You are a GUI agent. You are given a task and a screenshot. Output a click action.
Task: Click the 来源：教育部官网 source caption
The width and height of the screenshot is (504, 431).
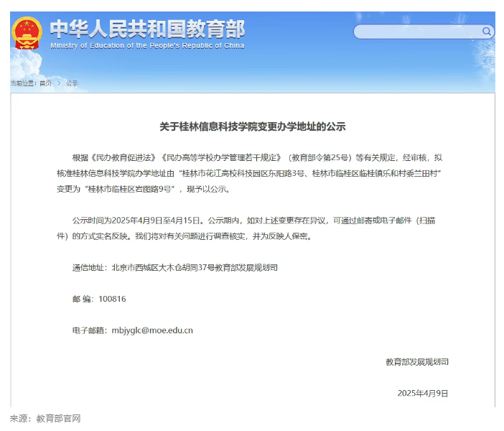(45, 419)
